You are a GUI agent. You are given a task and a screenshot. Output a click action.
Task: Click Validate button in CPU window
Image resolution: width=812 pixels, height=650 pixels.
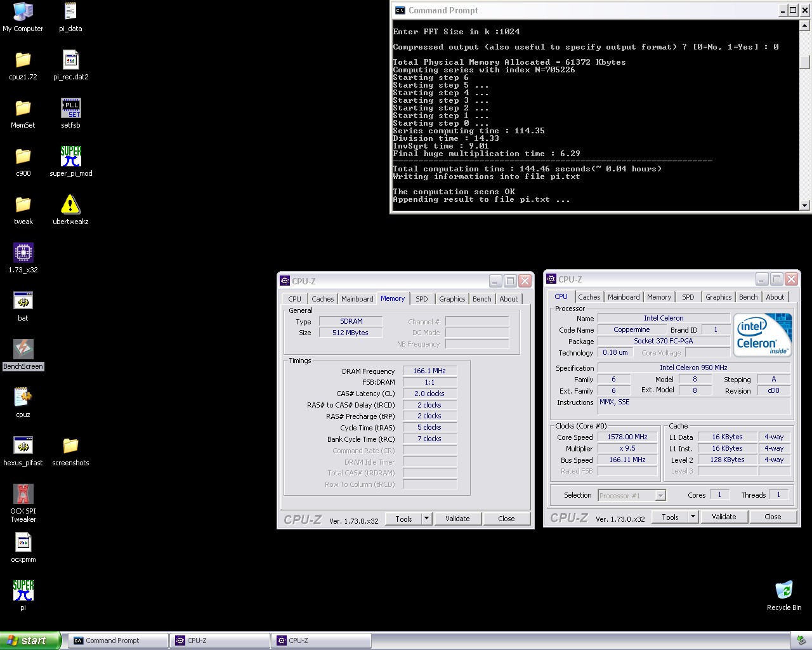click(724, 517)
